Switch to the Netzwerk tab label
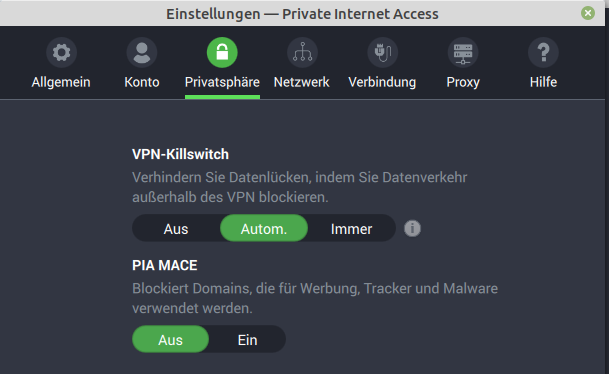The height and width of the screenshot is (374, 609). point(302,82)
